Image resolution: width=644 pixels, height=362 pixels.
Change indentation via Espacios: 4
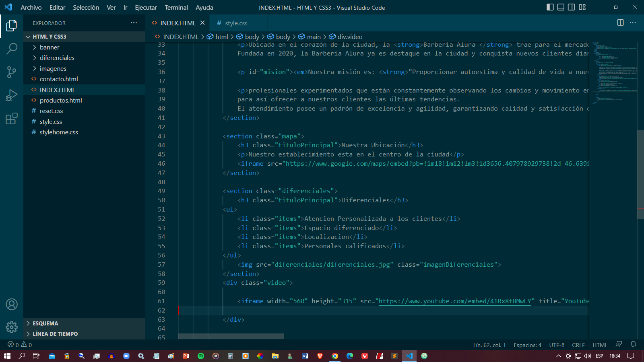point(527,345)
